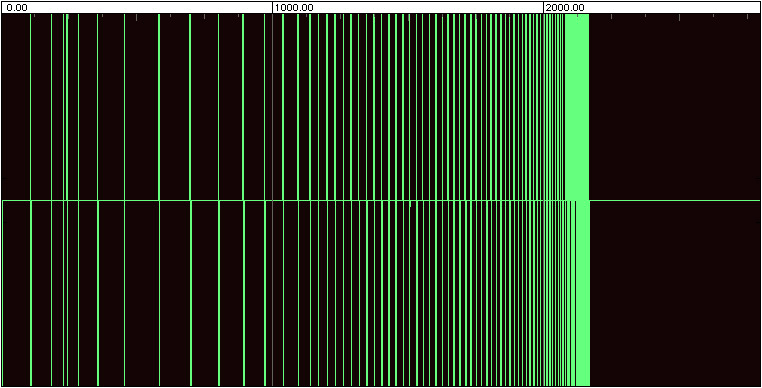Select the first green spike after waveform start
The height and width of the screenshot is (388, 762).
(x=31, y=199)
